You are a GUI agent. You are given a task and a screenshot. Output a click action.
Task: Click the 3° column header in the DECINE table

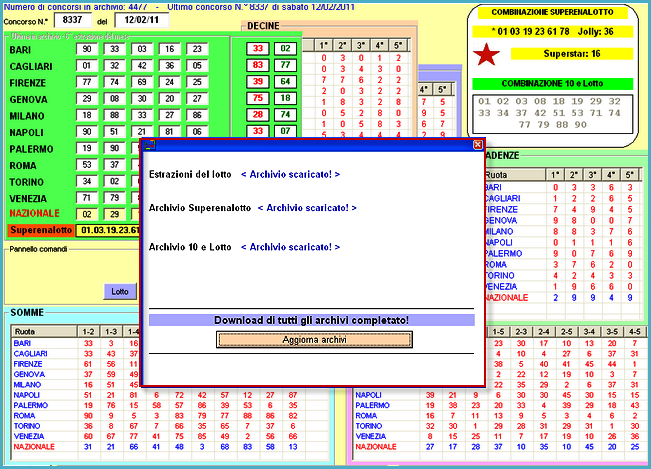(x=361, y=45)
